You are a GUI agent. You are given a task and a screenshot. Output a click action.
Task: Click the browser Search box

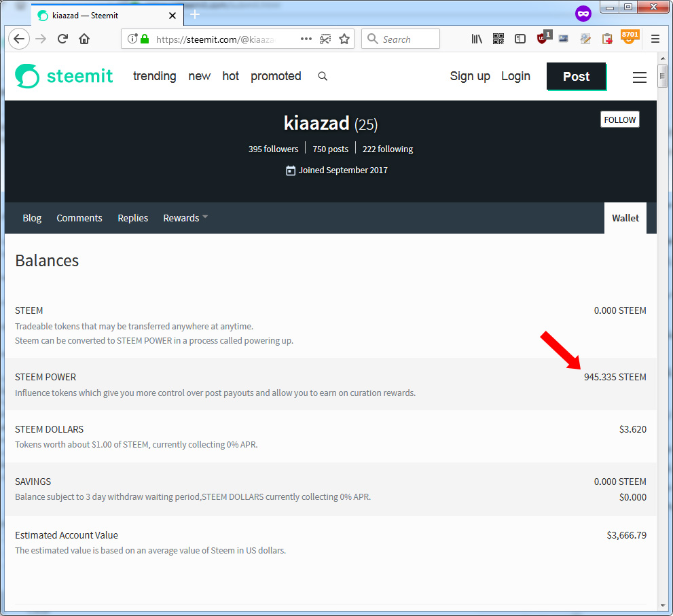401,39
